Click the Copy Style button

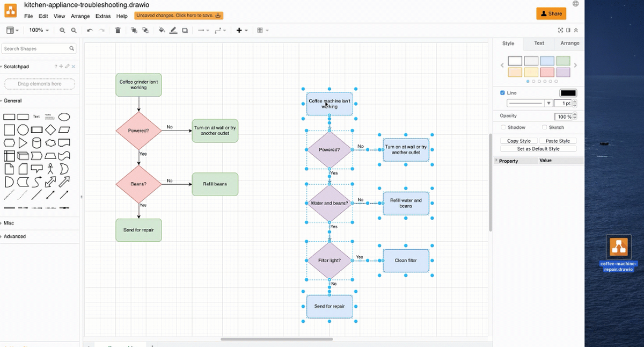pyautogui.click(x=518, y=141)
